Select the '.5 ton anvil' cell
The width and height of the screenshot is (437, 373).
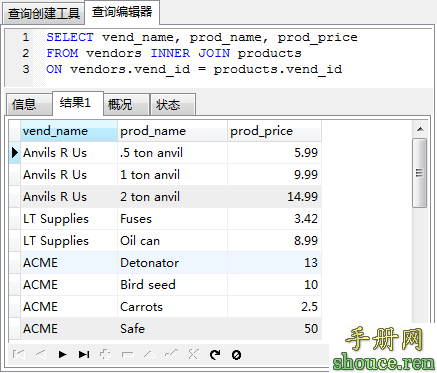pyautogui.click(x=172, y=153)
